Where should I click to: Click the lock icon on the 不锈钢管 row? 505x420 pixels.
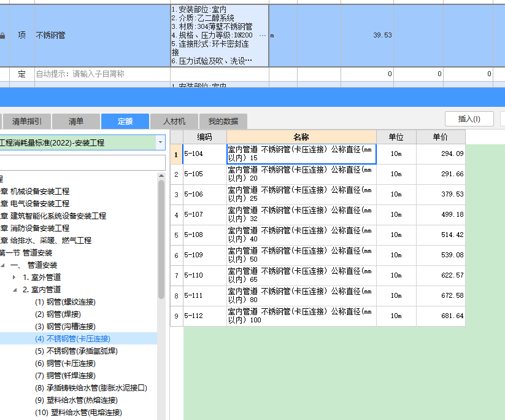[x=2, y=35]
